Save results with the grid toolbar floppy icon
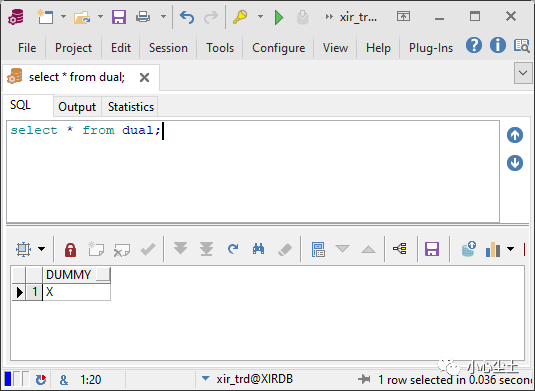535x391 pixels. [432, 249]
